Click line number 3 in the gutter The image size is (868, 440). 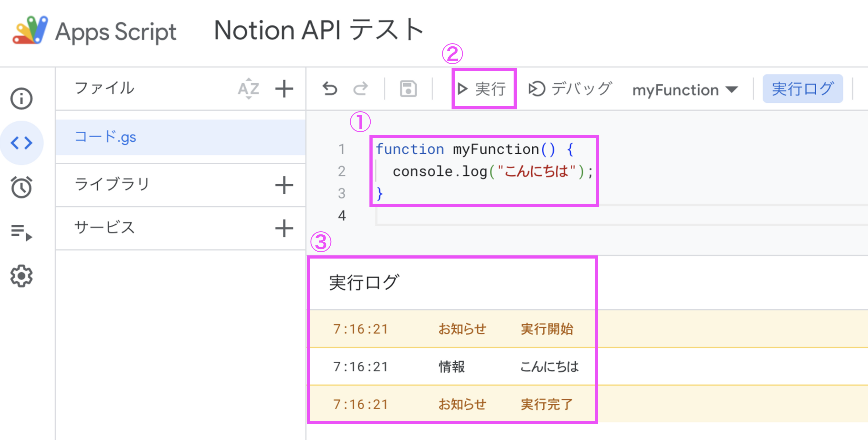[x=342, y=193]
